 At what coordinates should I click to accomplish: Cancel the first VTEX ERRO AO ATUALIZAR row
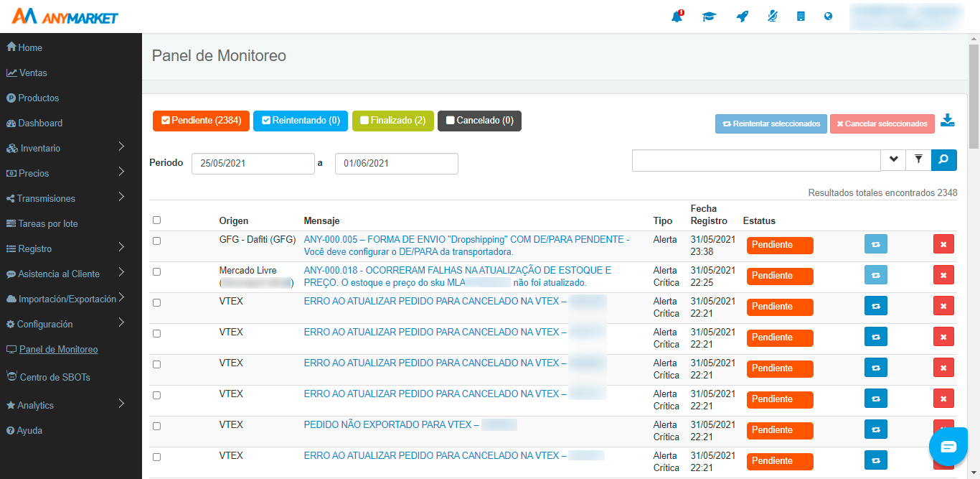[943, 306]
